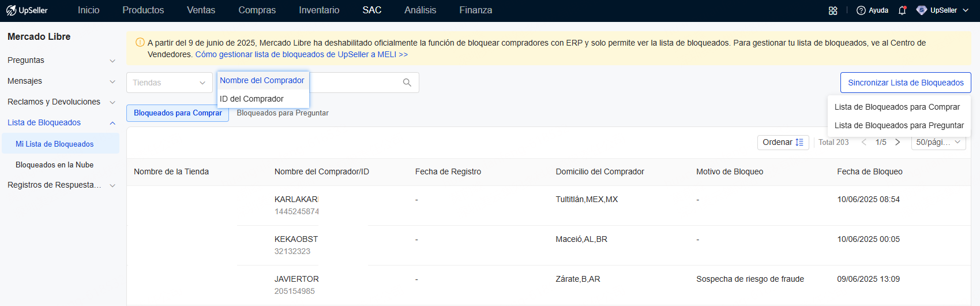Click buyer ID 32132323
Image resolution: width=980 pixels, height=306 pixels.
click(x=292, y=252)
